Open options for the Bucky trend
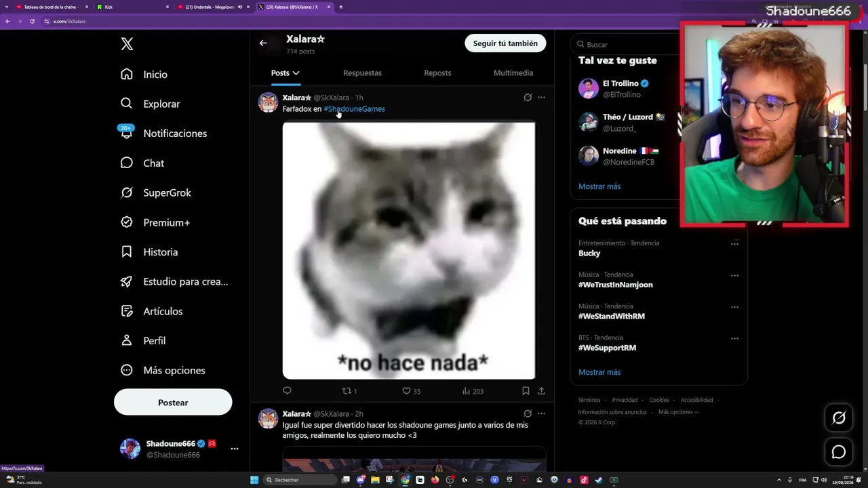The height and width of the screenshot is (488, 868). [734, 244]
